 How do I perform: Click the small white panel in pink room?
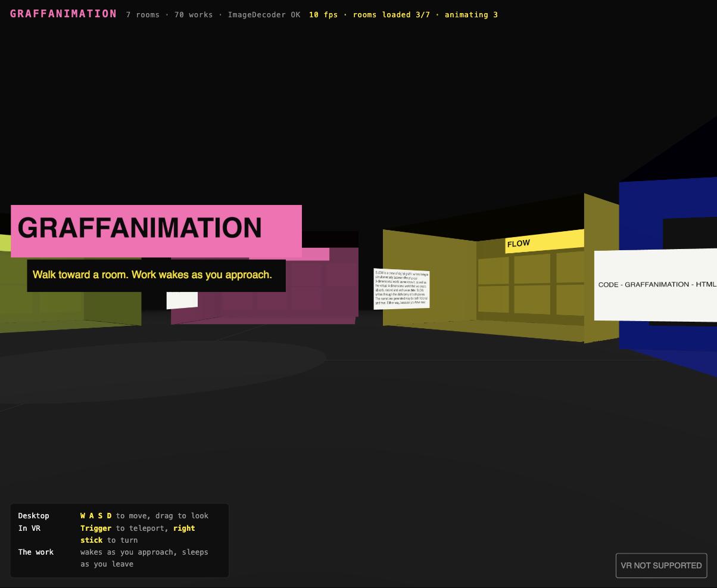pyautogui.click(x=182, y=300)
